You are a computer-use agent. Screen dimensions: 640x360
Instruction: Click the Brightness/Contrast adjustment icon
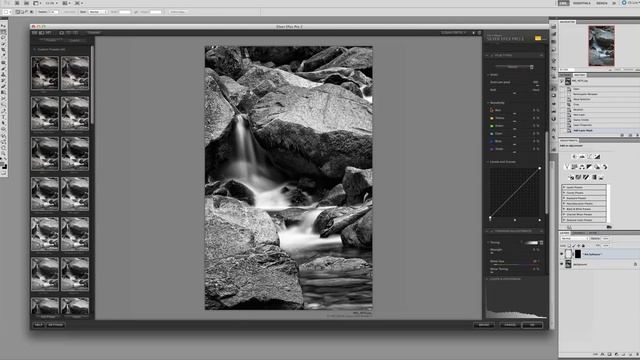coord(574,156)
